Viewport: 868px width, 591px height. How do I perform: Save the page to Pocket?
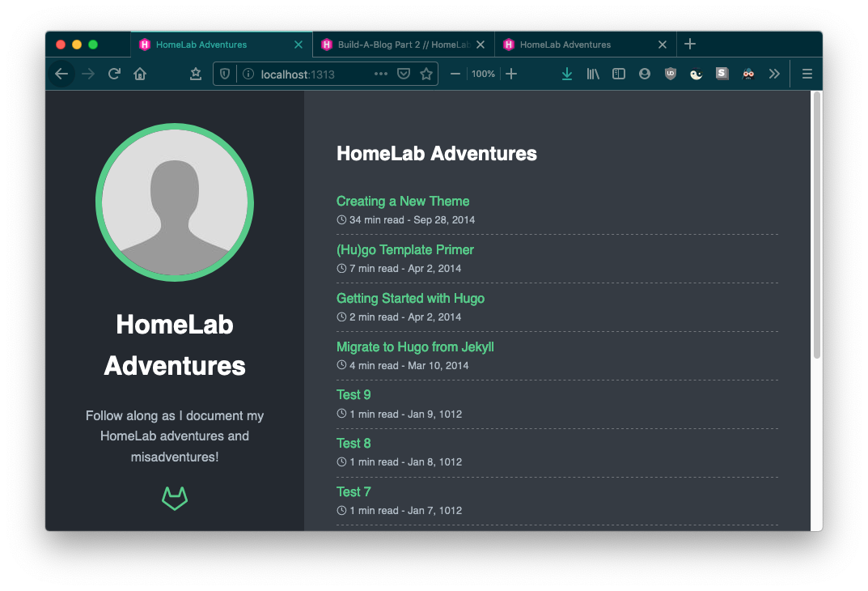click(404, 74)
